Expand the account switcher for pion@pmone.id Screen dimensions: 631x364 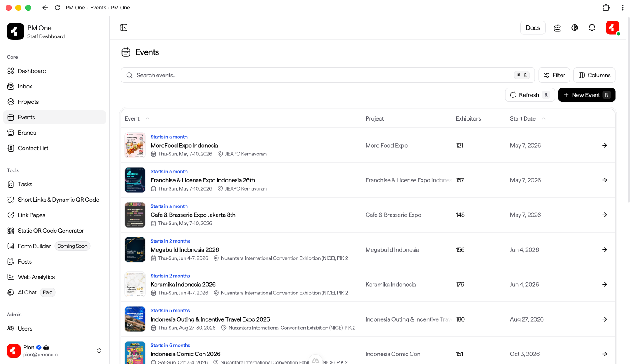[99, 351]
